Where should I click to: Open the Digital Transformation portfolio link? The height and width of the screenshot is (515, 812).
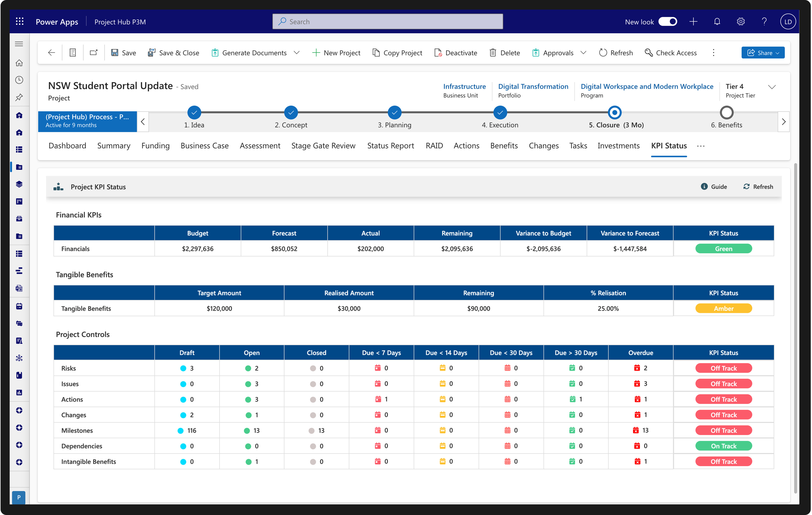(x=533, y=86)
